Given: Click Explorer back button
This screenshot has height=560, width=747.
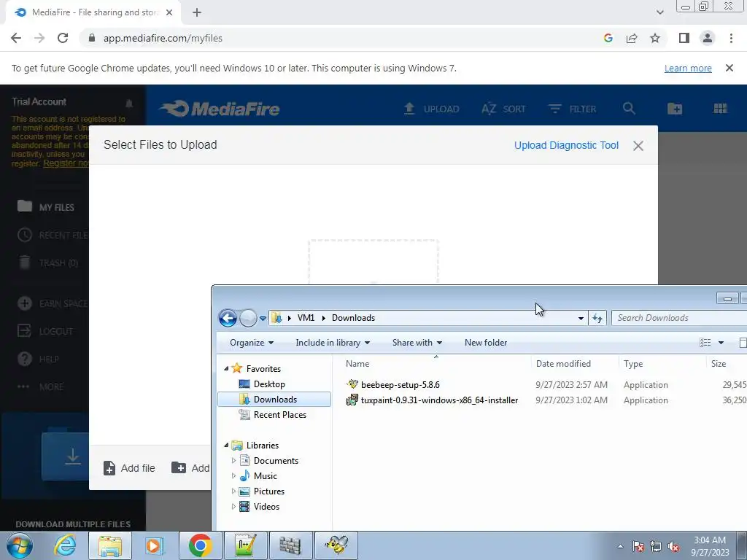Looking at the screenshot, I should tap(228, 318).
